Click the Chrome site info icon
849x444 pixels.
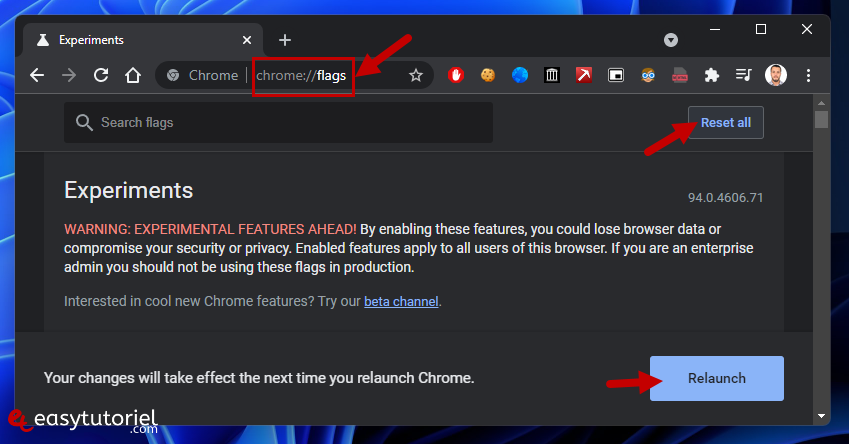coord(173,75)
